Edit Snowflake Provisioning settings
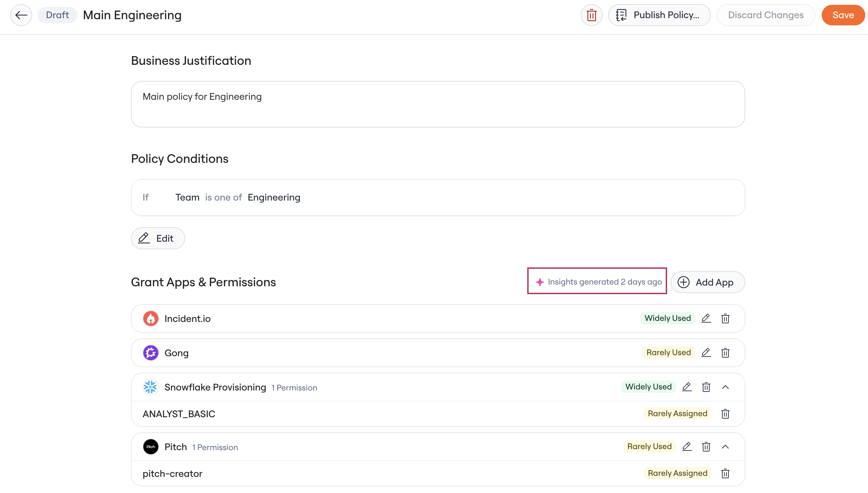This screenshot has width=868, height=493. point(687,387)
